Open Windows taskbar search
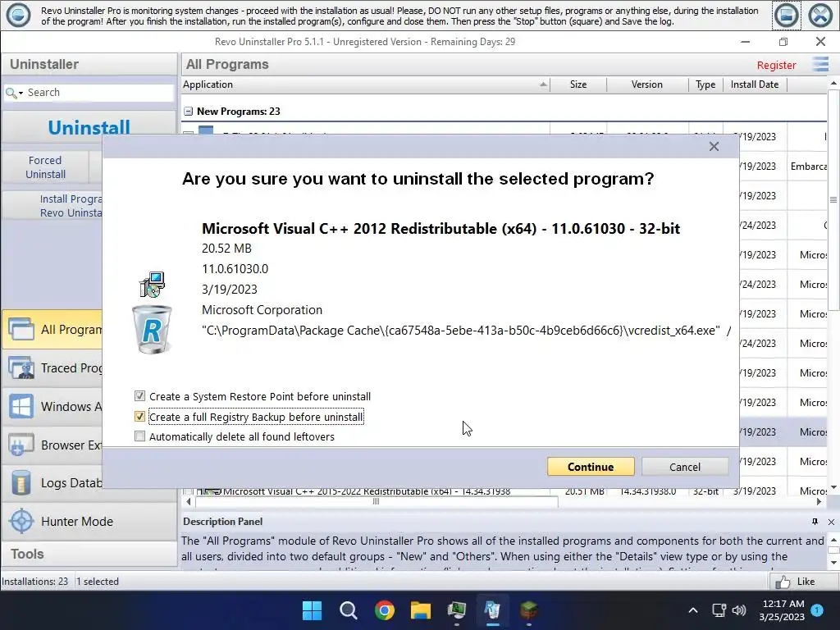This screenshot has width=840, height=630. tap(348, 610)
